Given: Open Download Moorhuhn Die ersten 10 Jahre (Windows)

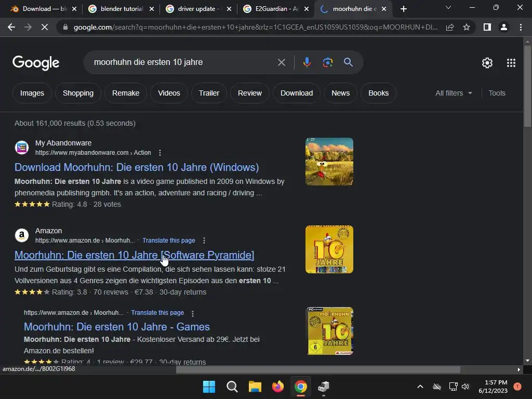Looking at the screenshot, I should [137, 167].
